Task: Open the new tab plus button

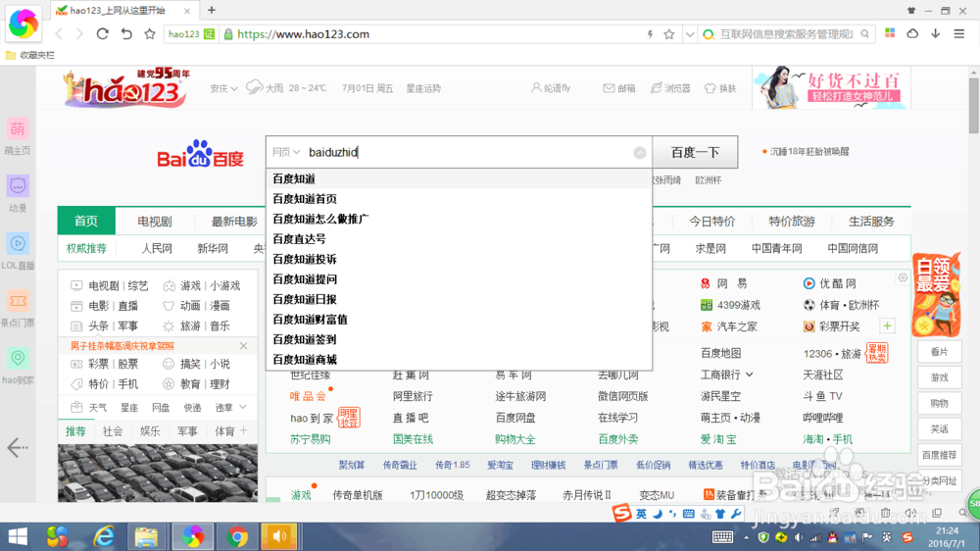Action: pyautogui.click(x=212, y=10)
